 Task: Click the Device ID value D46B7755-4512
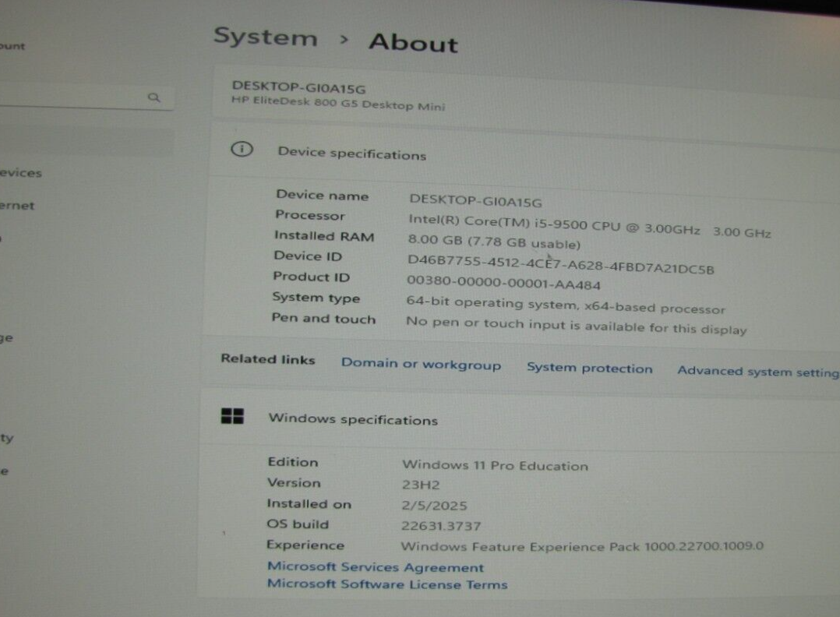tap(560, 265)
